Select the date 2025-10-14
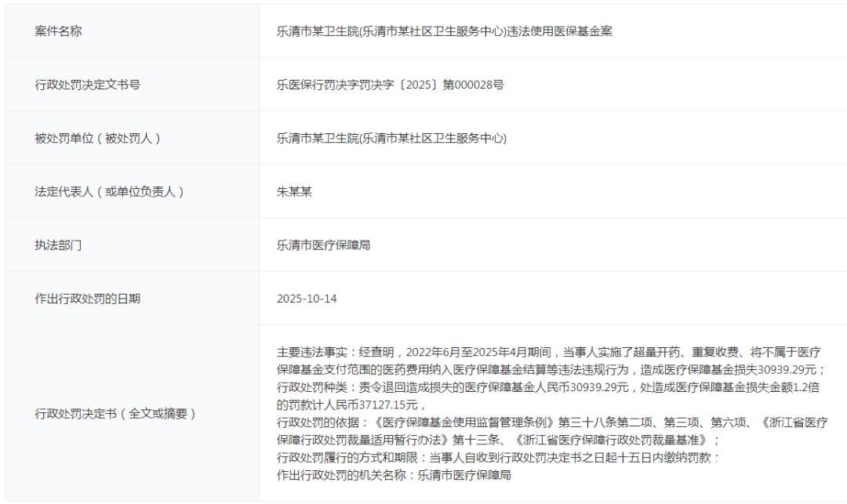The image size is (847, 504). click(x=307, y=299)
